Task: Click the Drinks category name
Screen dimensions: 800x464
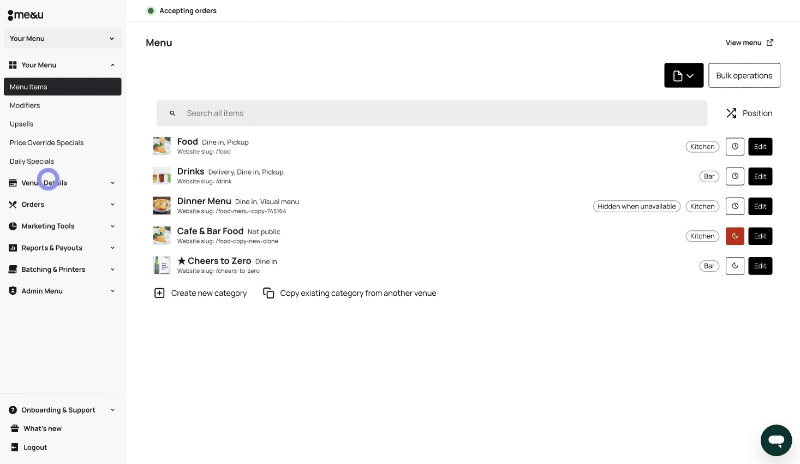Action: [x=190, y=172]
